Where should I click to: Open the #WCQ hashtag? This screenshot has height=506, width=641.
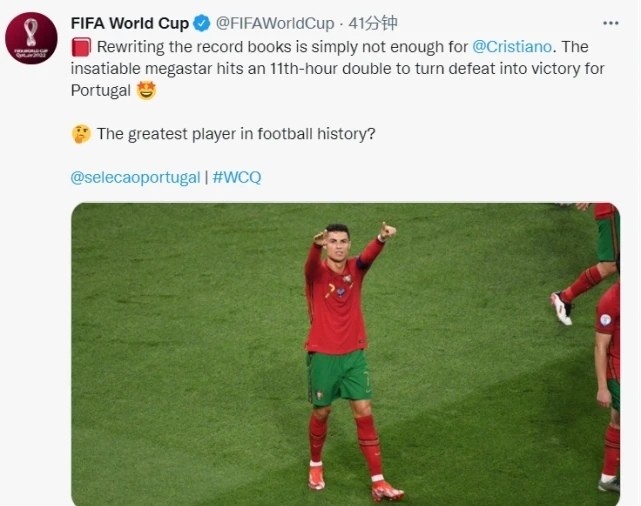(237, 177)
